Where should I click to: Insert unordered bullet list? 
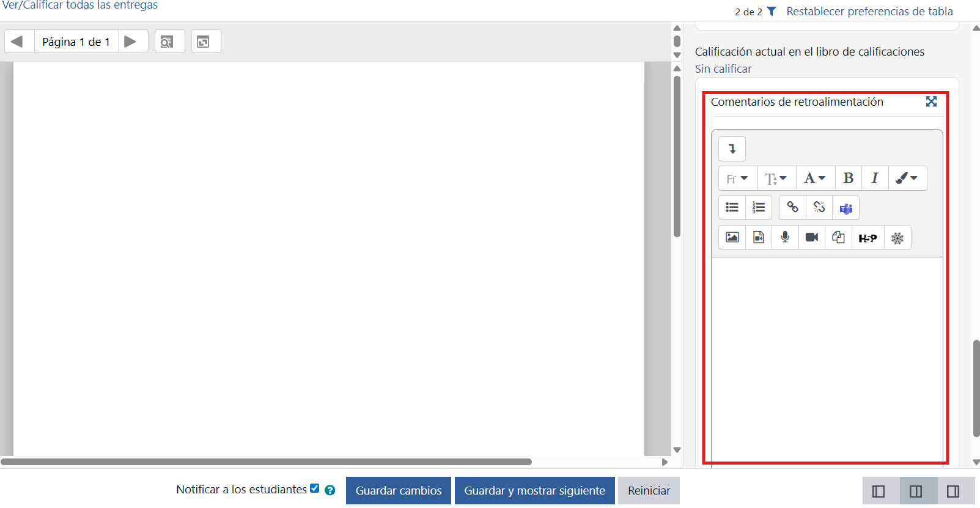coord(732,208)
